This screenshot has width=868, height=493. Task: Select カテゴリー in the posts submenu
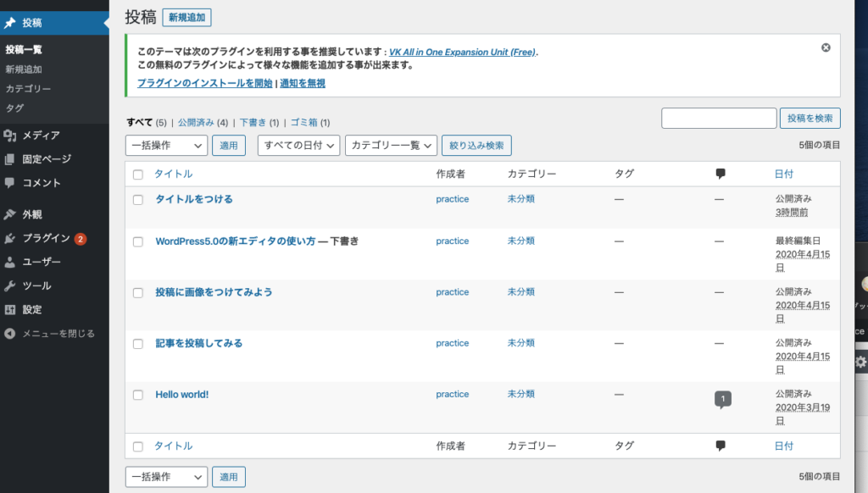(x=28, y=89)
